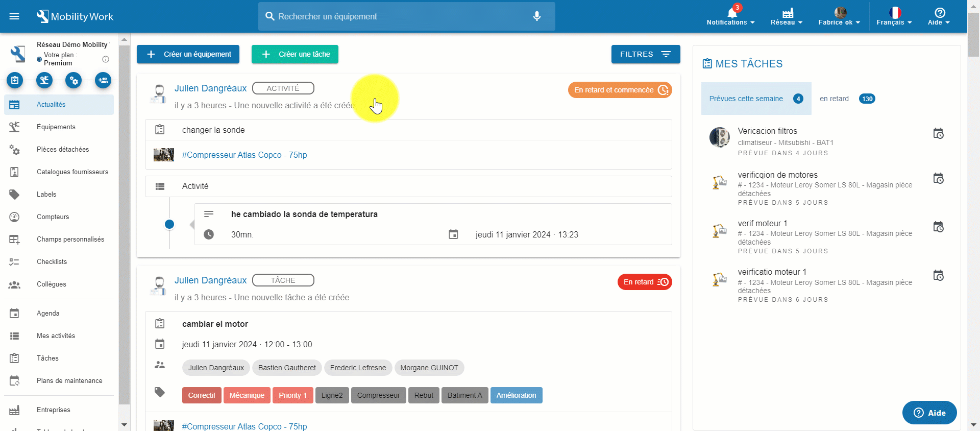Viewport: 980px width, 431px height.
Task: Expand the Fabrice ok user menu
Action: point(839,16)
